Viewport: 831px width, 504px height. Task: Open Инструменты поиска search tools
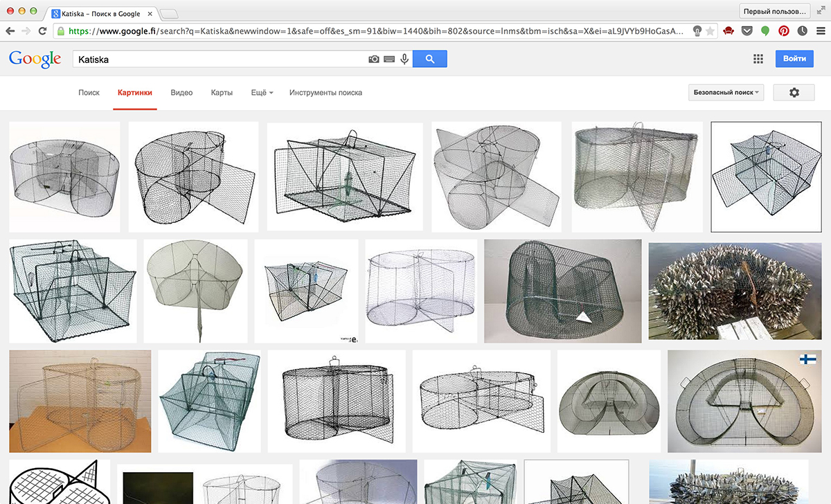pos(325,93)
